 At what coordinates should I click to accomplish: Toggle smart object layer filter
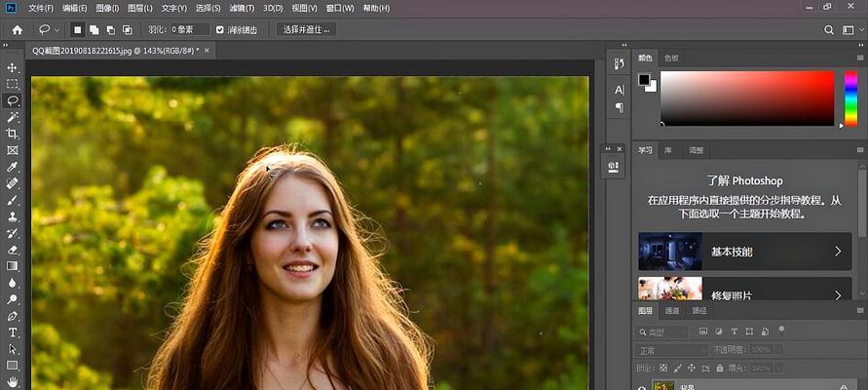[x=765, y=331]
